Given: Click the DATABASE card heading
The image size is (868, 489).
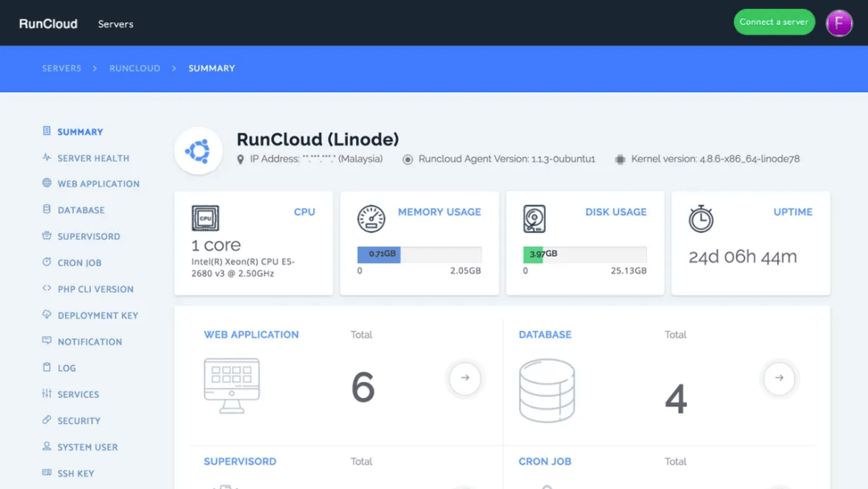Looking at the screenshot, I should tap(545, 335).
